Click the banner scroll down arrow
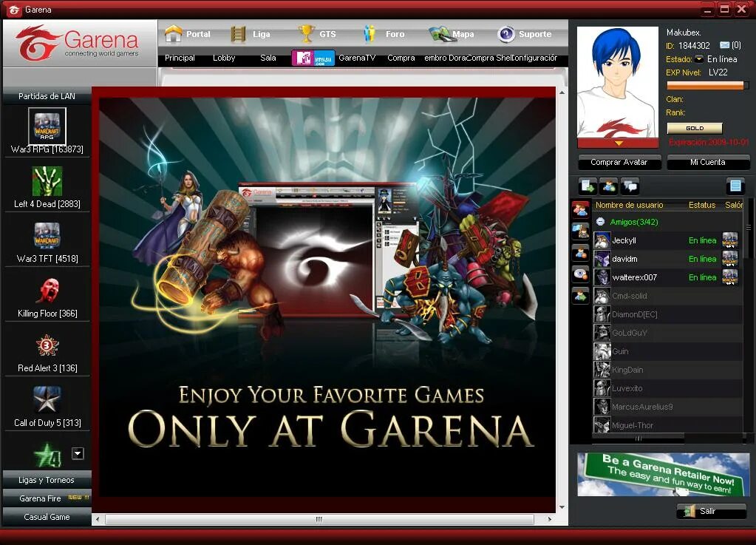 (x=562, y=507)
